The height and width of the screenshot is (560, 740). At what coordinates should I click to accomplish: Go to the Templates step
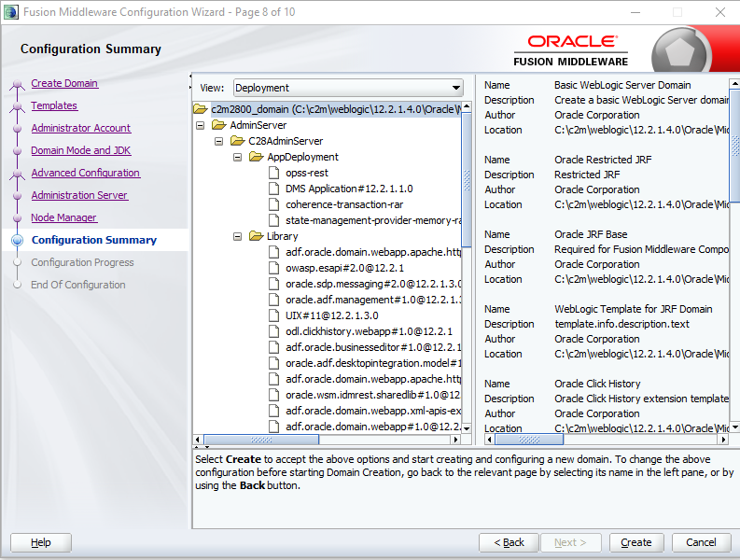point(54,105)
